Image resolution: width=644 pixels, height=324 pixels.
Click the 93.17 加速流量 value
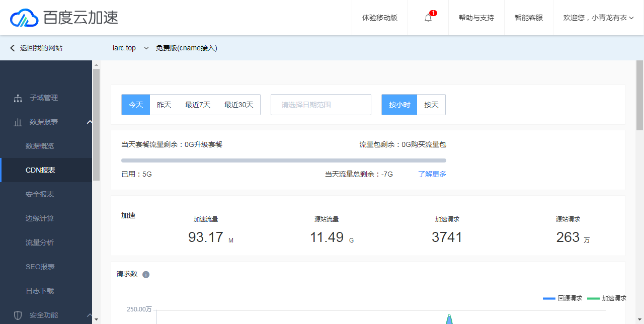pyautogui.click(x=206, y=237)
